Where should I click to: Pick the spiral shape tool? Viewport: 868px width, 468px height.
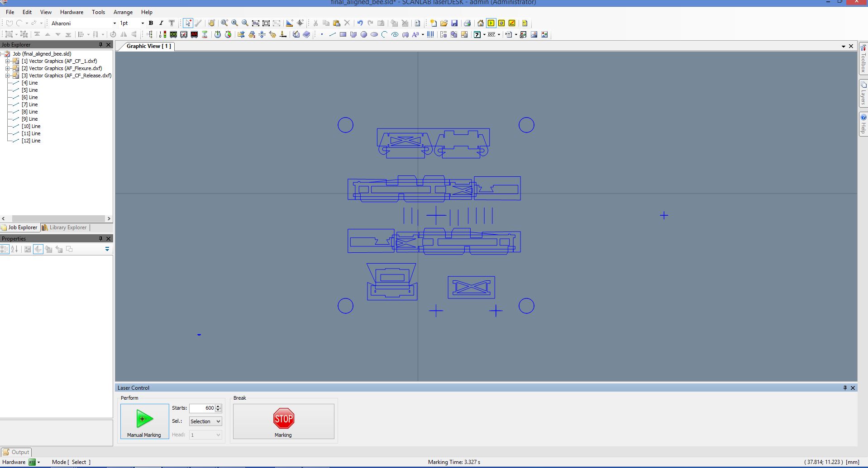coord(395,34)
